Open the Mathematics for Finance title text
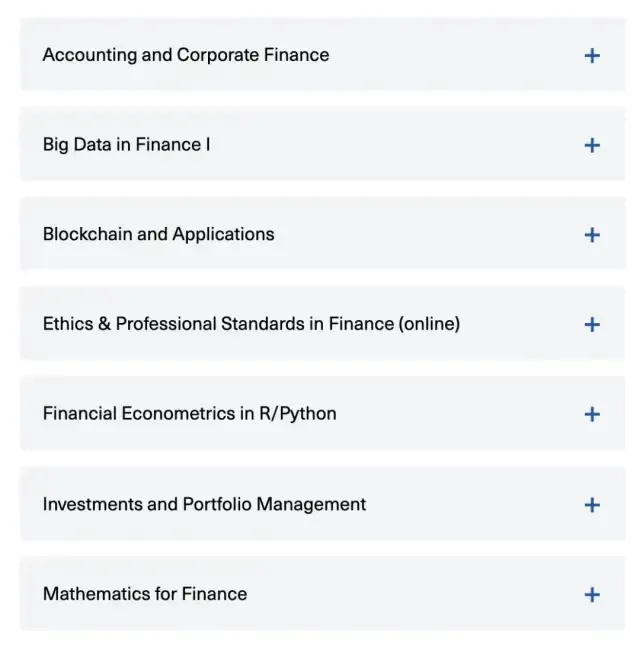Screen dimensions: 640x646 click(x=145, y=594)
